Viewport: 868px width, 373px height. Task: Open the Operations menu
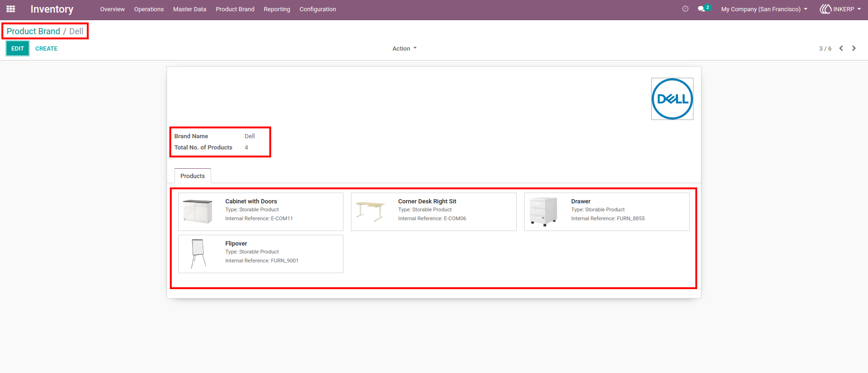(x=149, y=9)
